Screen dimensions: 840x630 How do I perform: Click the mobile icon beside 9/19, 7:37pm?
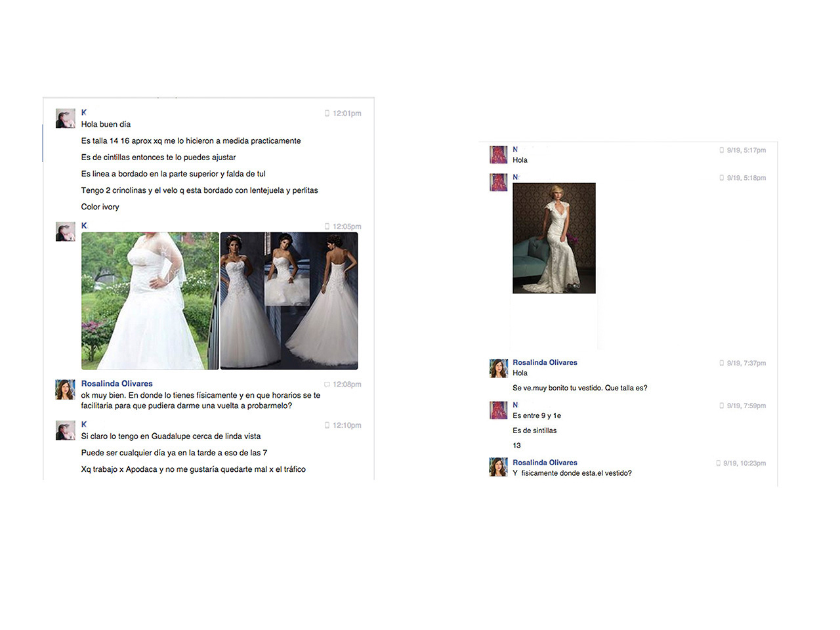[721, 363]
